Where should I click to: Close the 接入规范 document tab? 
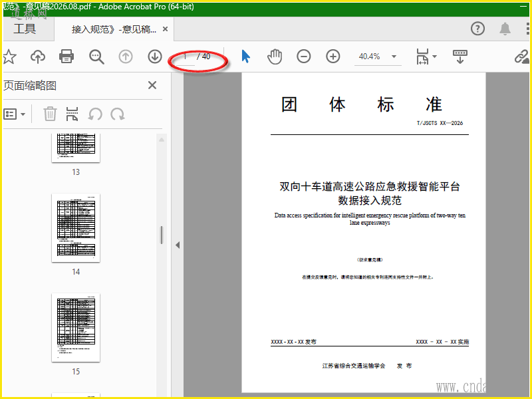(x=165, y=29)
